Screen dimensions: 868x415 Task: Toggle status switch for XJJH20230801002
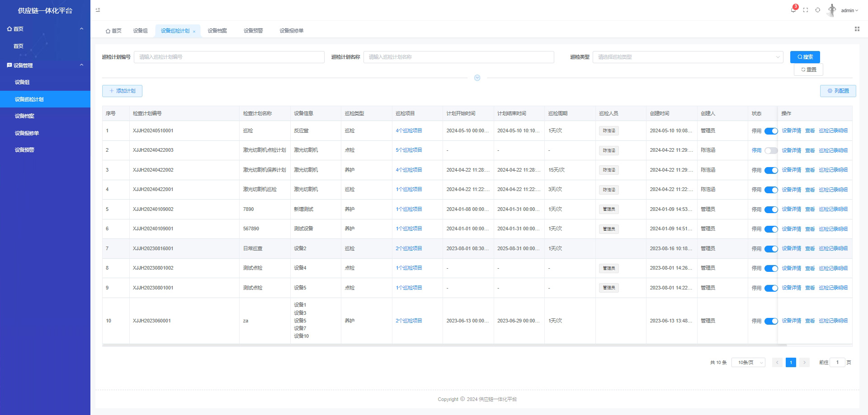(771, 268)
